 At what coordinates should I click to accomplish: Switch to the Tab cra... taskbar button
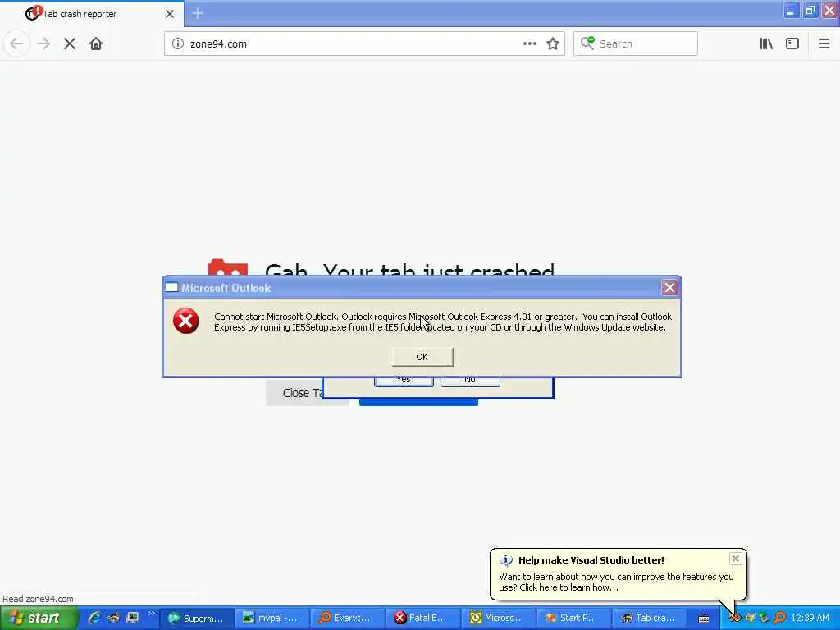[650, 619]
